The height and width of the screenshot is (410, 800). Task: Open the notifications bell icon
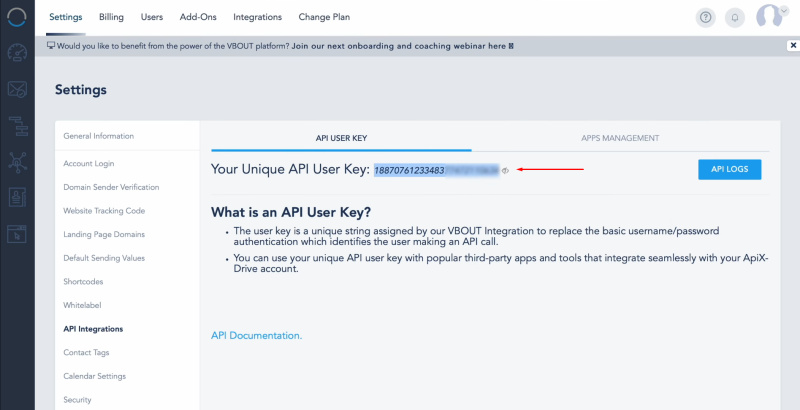[x=735, y=17]
